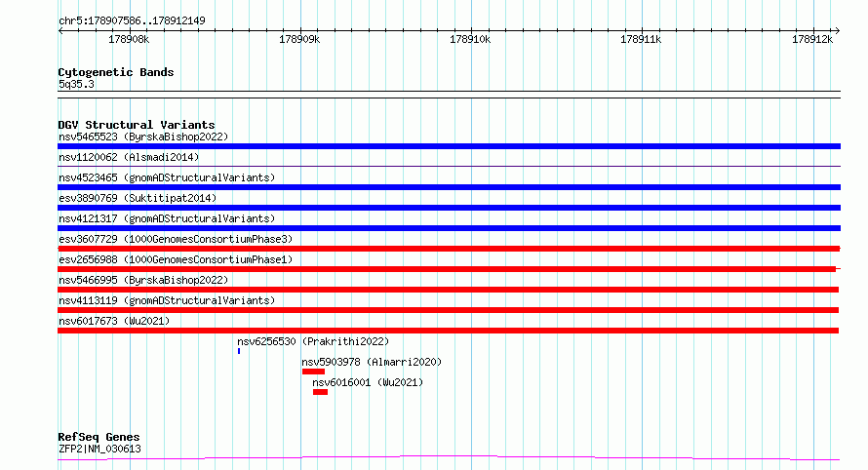Click the 5q35.3 cytogenetic band bar
868x470 pixels.
[449, 95]
